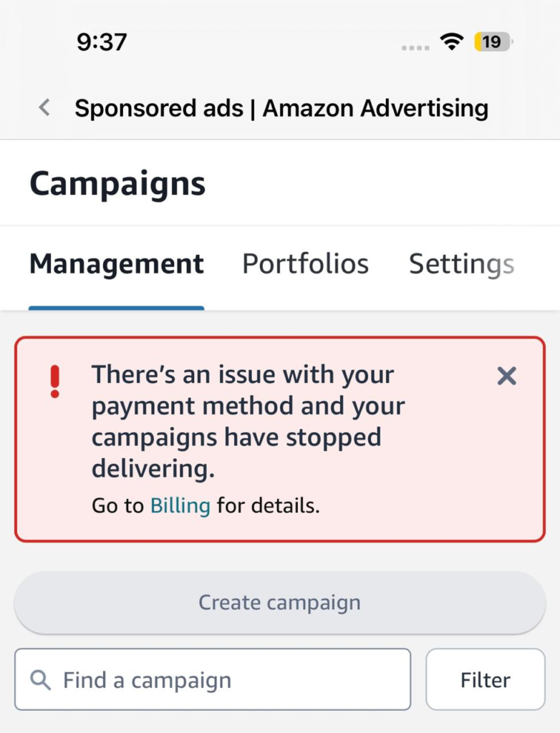The image size is (560, 733).
Task: Click the Campaigns page heading
Action: coord(117,183)
